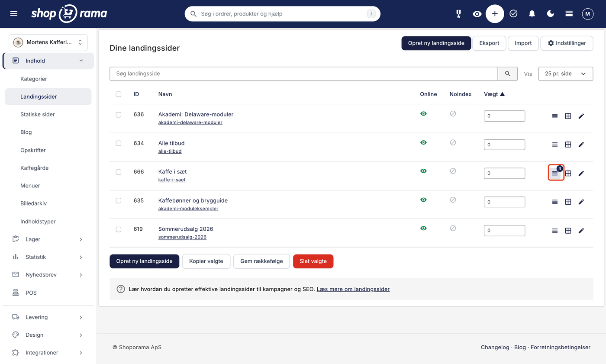Open the checkmark tasks icon

tap(513, 14)
